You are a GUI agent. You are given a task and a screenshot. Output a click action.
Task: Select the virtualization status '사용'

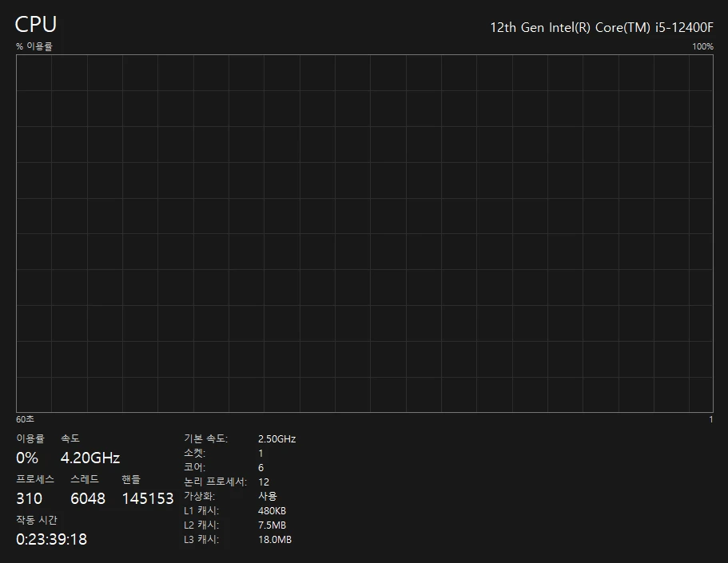click(x=268, y=496)
